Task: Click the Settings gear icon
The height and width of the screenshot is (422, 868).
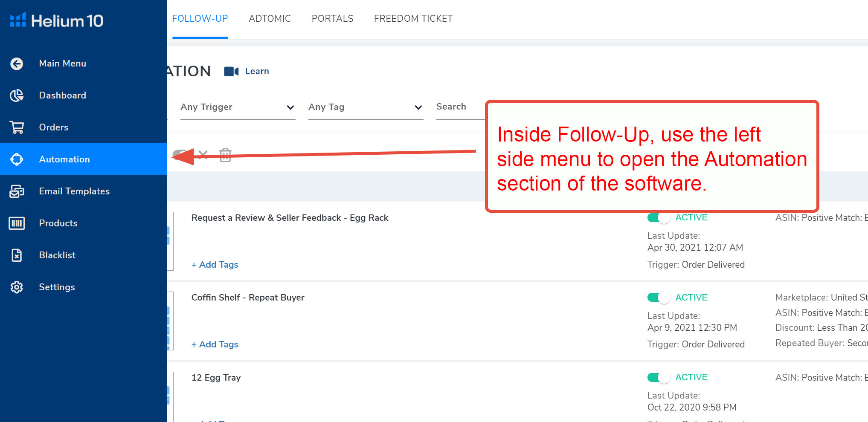Action: (17, 287)
